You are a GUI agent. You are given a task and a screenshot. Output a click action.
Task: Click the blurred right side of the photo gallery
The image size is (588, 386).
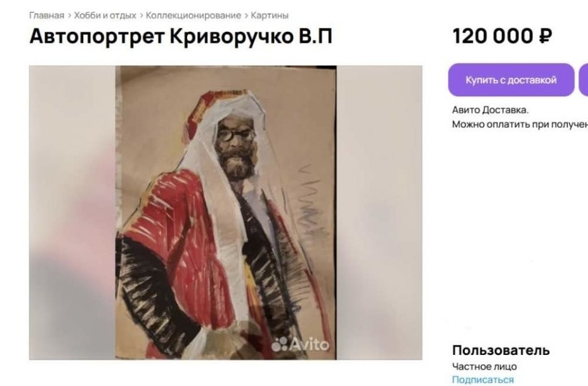click(379, 212)
